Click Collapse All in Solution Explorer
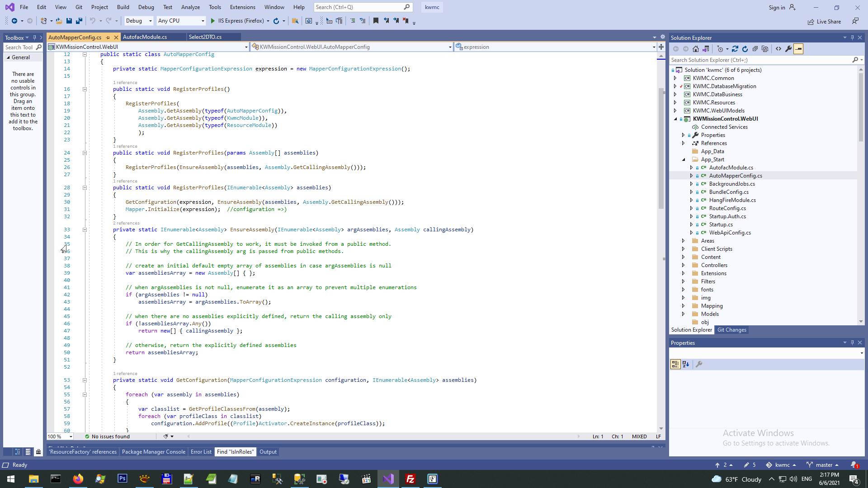 click(x=755, y=49)
